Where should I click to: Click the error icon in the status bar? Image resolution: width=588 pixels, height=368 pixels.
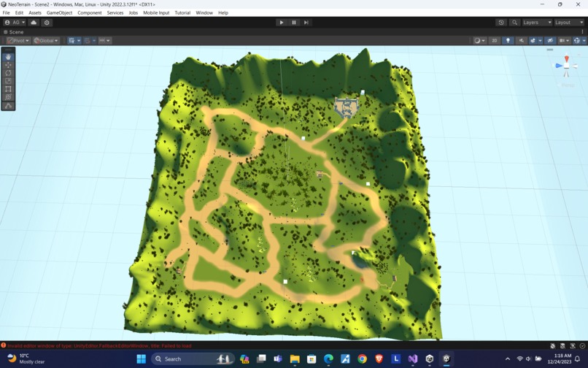pos(4,345)
